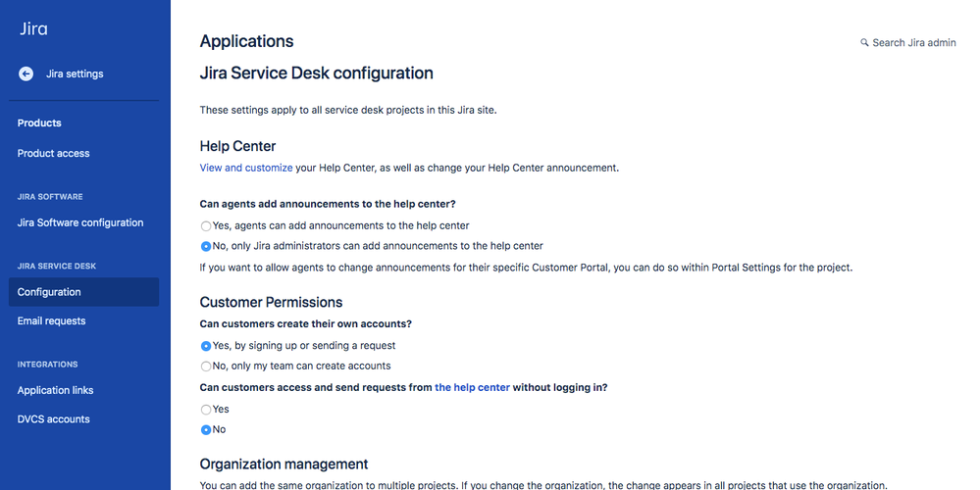The height and width of the screenshot is (490, 980).
Task: Go back to Jira settings
Action: [75, 73]
